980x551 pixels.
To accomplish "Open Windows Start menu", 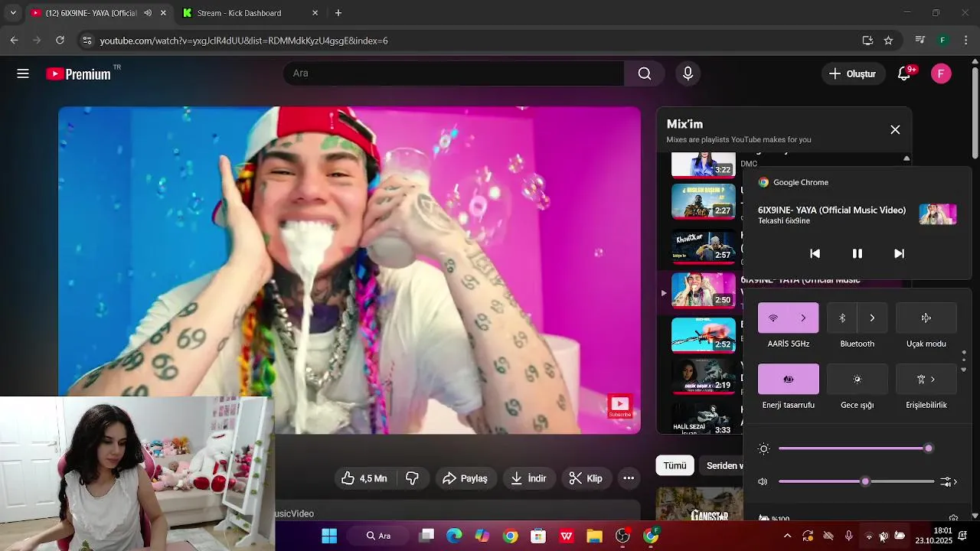I will coord(329,536).
